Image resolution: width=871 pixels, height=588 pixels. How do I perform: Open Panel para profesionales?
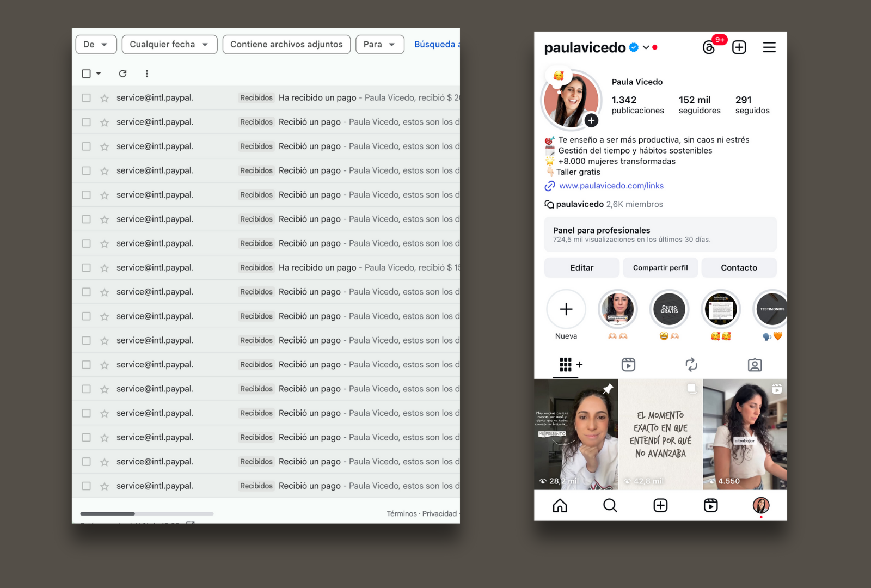pos(660,235)
